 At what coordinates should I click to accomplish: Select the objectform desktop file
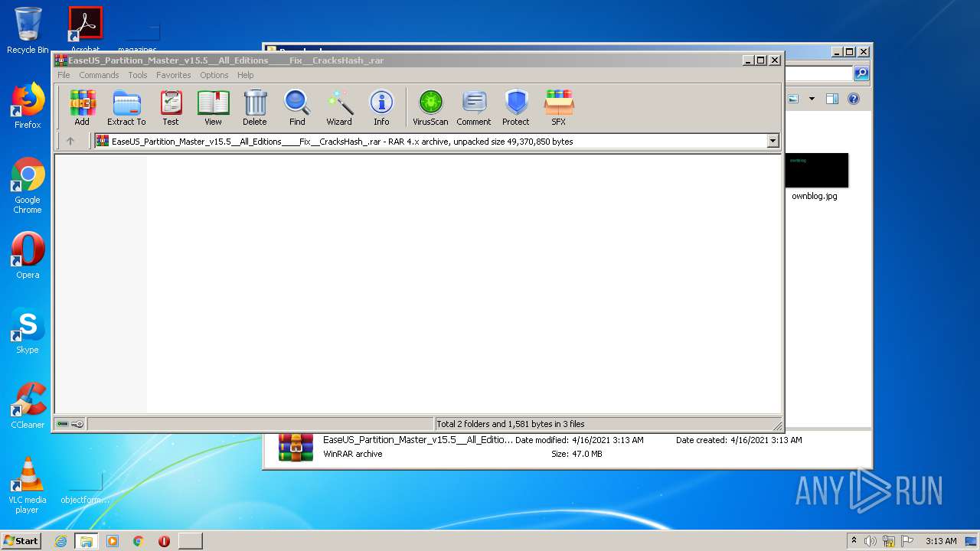click(x=84, y=489)
